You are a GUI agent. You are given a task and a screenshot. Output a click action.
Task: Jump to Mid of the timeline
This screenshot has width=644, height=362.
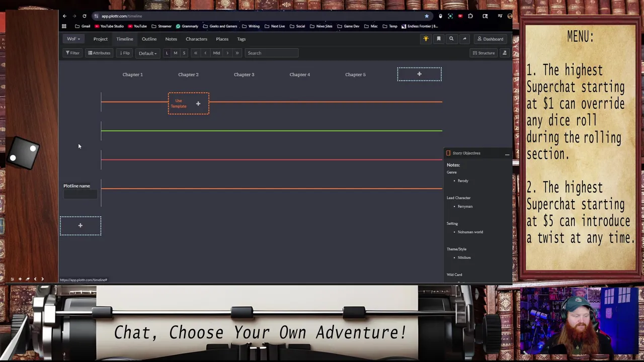216,53
